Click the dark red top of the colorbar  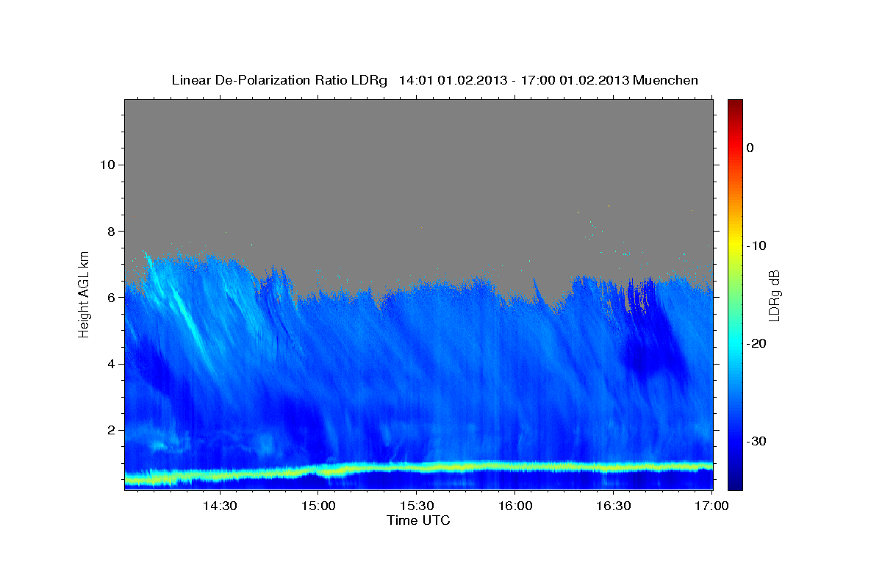tap(735, 105)
